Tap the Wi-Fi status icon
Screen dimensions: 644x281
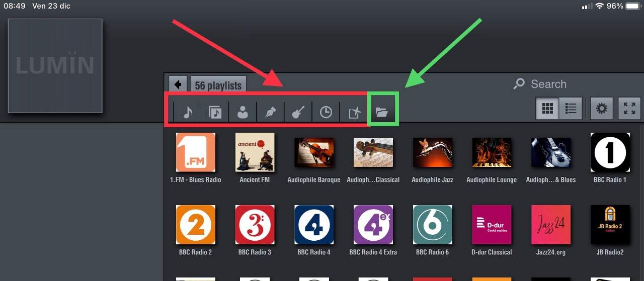599,6
